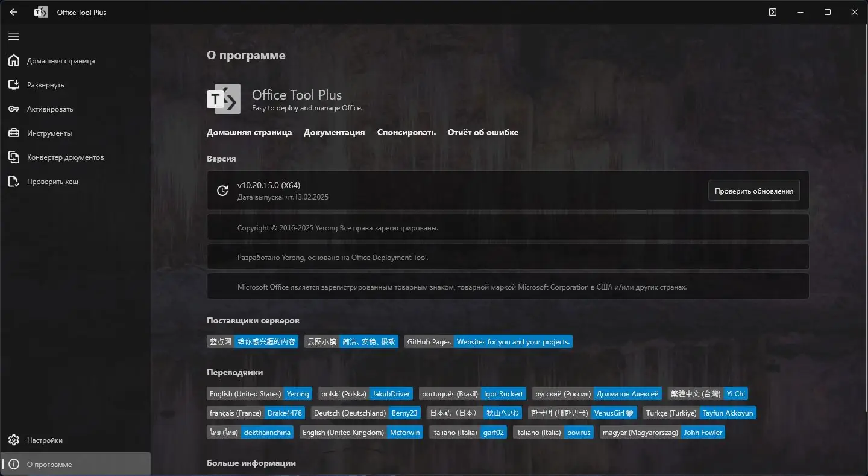The height and width of the screenshot is (476, 868).
Task: Open the GitHub Pages server provider badge
Action: point(489,341)
